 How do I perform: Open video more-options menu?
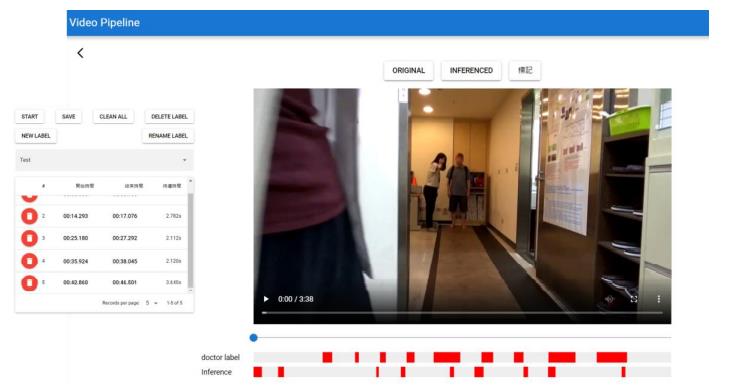click(x=659, y=299)
